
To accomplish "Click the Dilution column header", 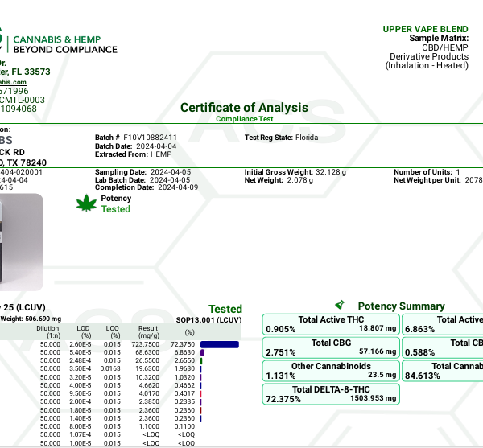I will click(x=47, y=331).
